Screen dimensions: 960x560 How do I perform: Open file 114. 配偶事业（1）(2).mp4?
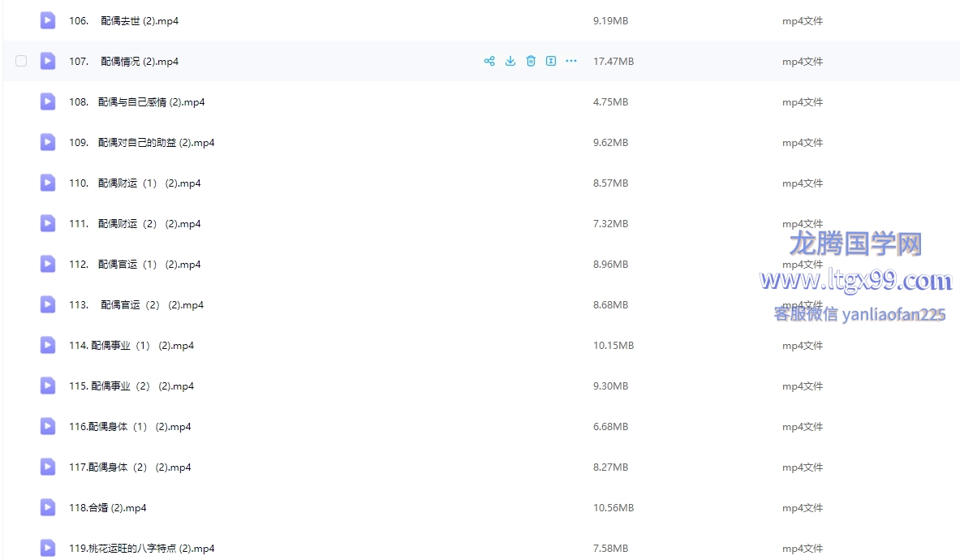tap(131, 346)
